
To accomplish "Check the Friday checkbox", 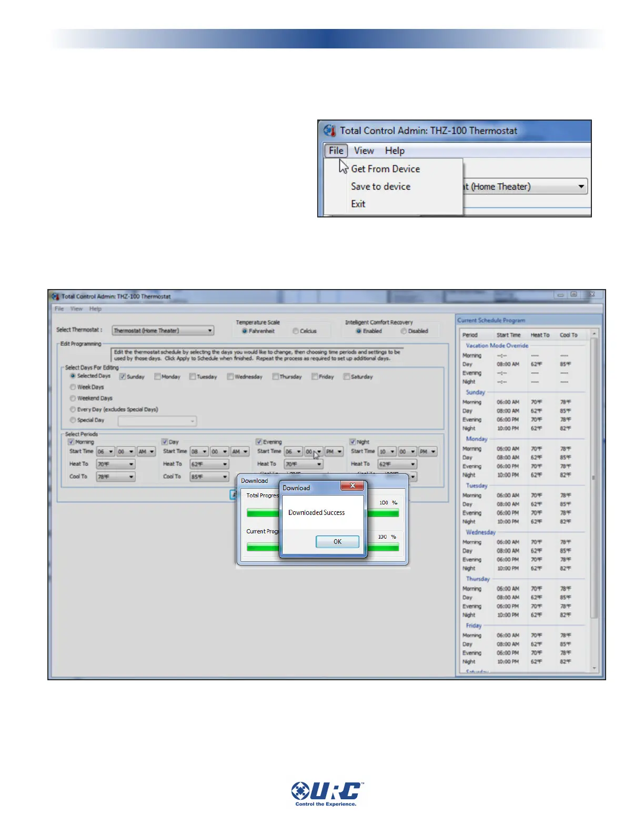I will point(315,376).
